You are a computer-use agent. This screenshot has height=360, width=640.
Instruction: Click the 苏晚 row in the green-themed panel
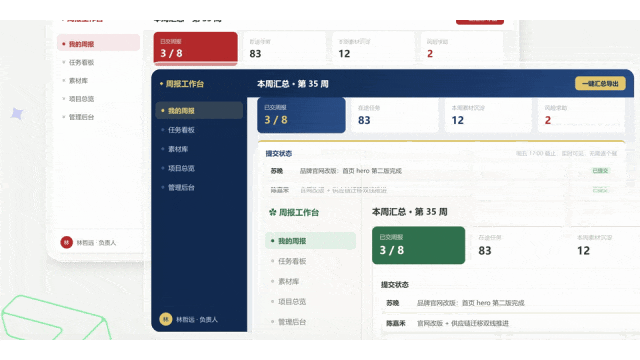[511, 303]
